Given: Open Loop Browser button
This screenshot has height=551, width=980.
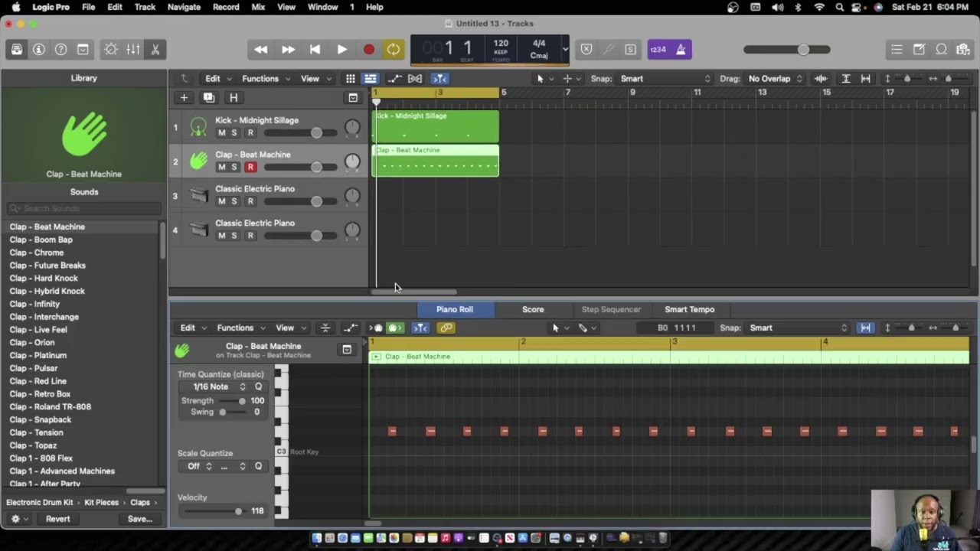Looking at the screenshot, I should [941, 50].
